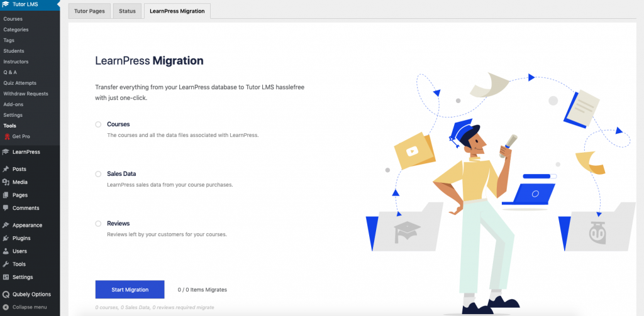Open Students in Tutor LMS menu
644x316 pixels.
tap(14, 51)
